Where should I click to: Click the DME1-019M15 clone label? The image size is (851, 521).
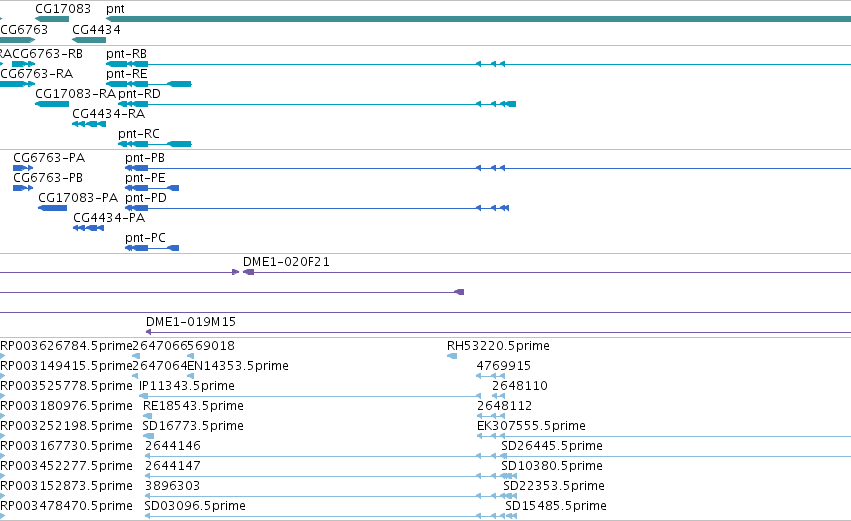tap(191, 322)
